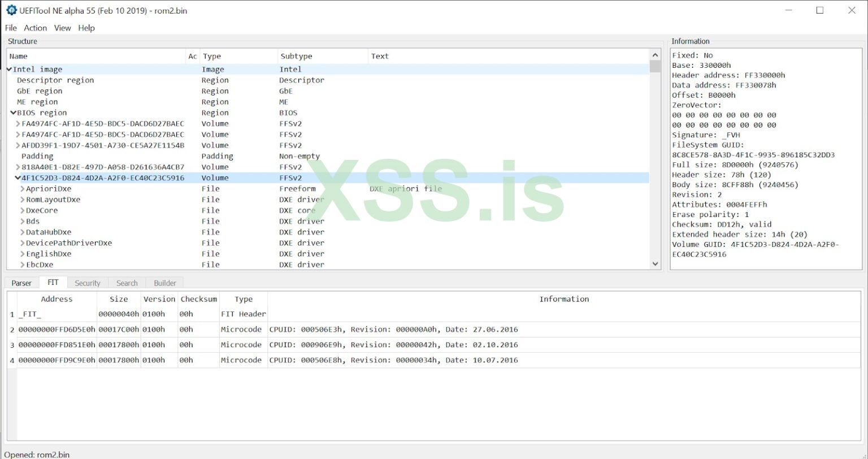Click the UEFITool gear icon in title bar
The image size is (868, 459).
[x=11, y=10]
